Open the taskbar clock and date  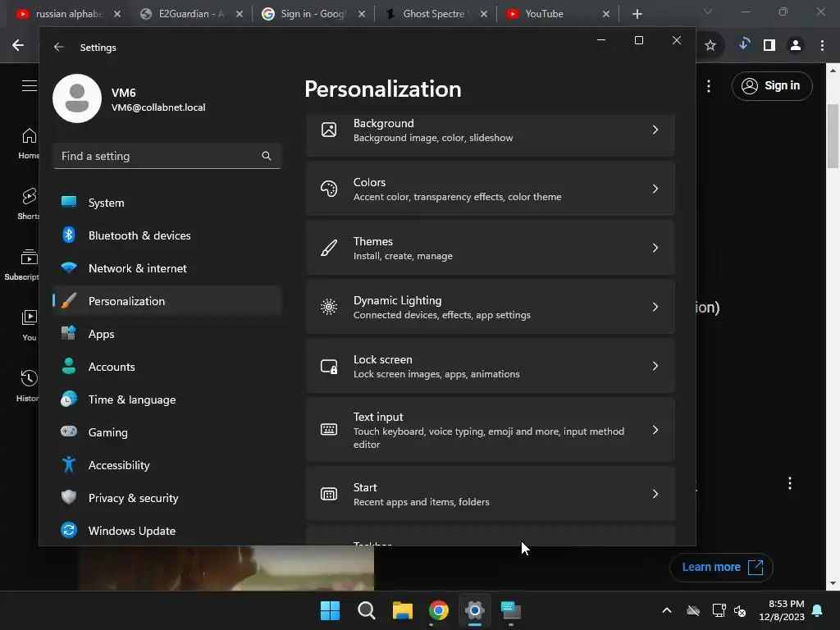[782, 610]
